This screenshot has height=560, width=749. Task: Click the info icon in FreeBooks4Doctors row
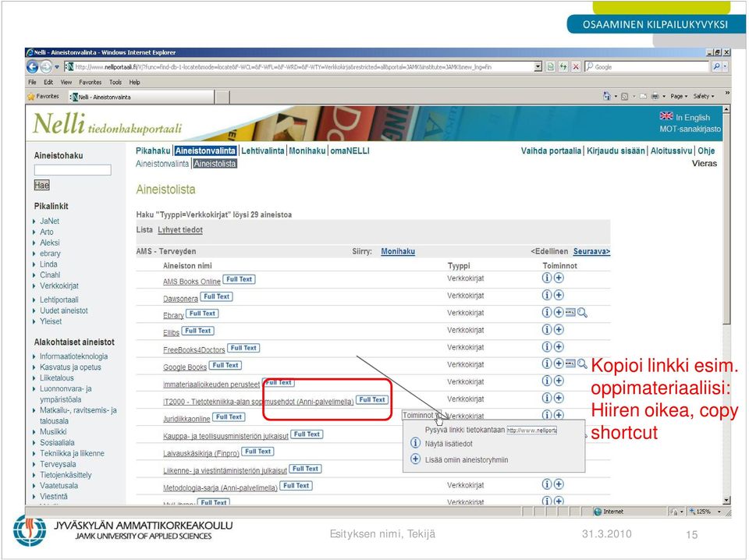(x=546, y=346)
